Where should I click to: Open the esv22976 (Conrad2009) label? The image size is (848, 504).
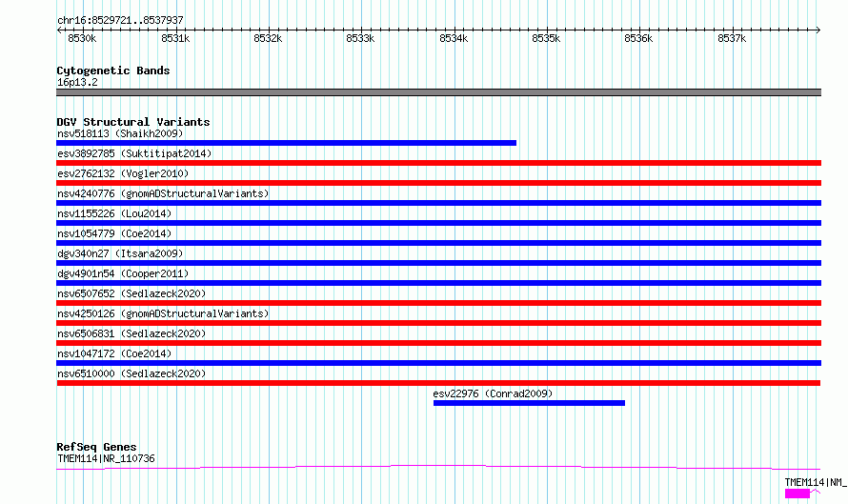coord(493,393)
